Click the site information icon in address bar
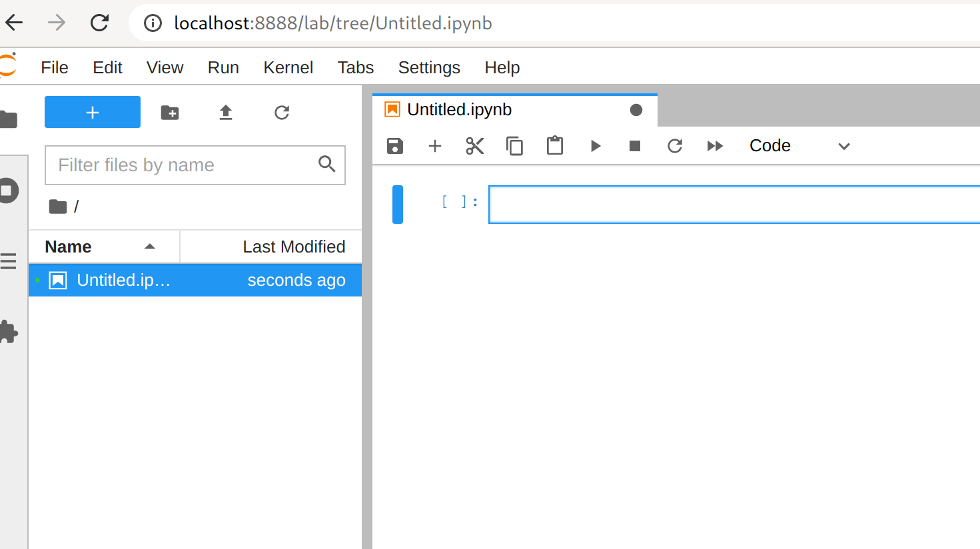This screenshot has height=549, width=980. (153, 23)
